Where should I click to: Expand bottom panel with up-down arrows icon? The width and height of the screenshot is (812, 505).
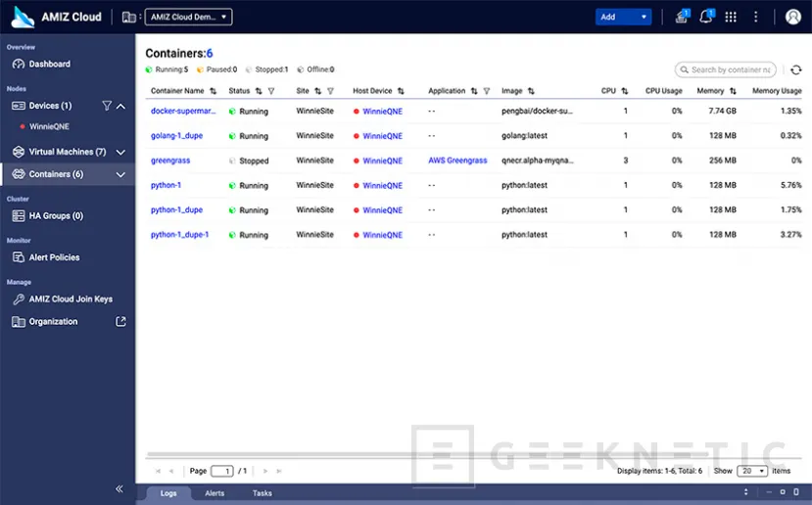point(745,492)
